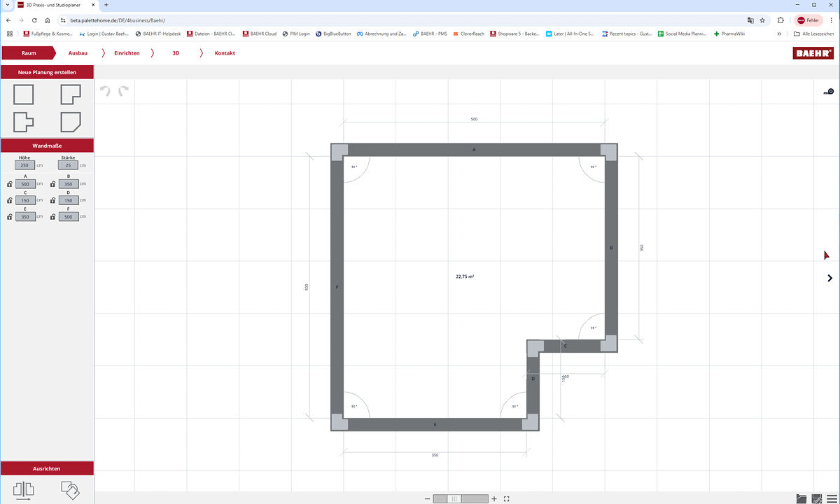Open the browser three-dot settings menu

pyautogui.click(x=831, y=20)
